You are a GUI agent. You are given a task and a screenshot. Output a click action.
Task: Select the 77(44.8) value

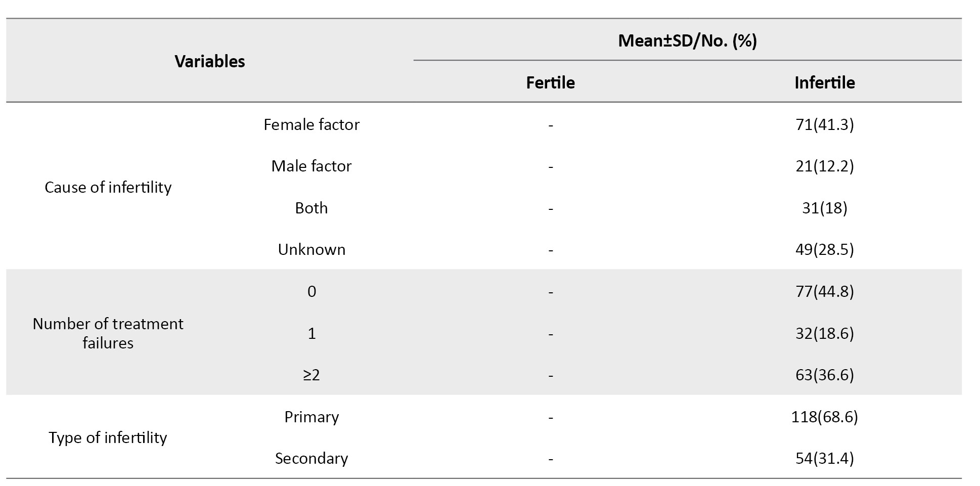[x=824, y=291]
